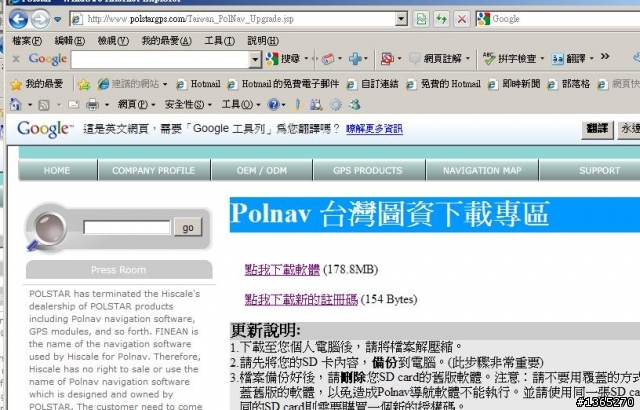Image resolution: width=640 pixels, height=410 pixels.
Task: Go back with the browser Back arrow
Action: (x=18, y=19)
